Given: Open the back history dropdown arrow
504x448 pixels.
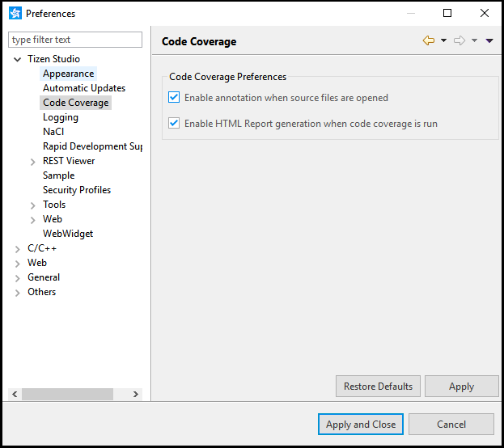Looking at the screenshot, I should (x=444, y=41).
